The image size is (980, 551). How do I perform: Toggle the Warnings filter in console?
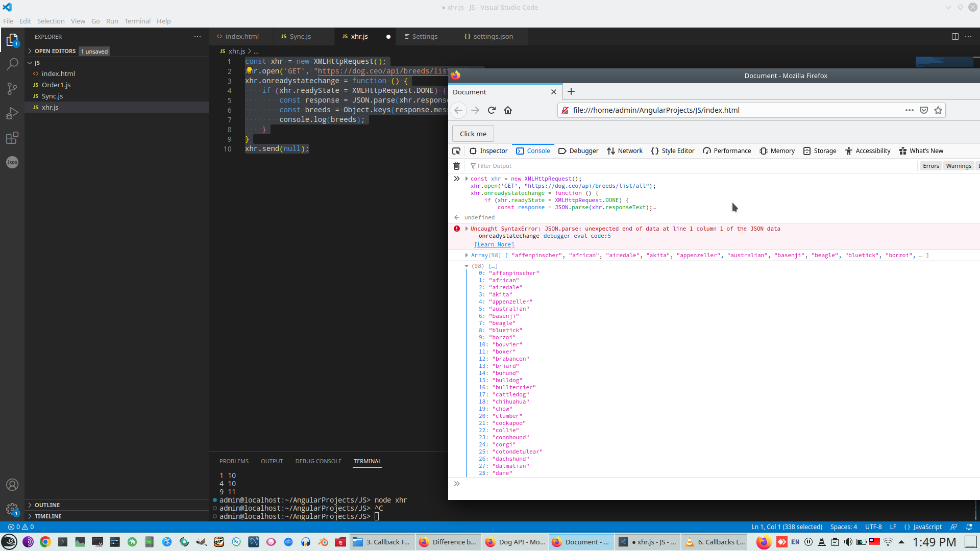click(958, 166)
